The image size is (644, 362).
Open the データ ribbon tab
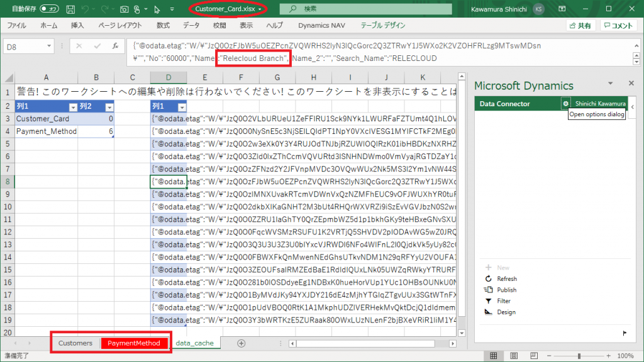pos(191,25)
